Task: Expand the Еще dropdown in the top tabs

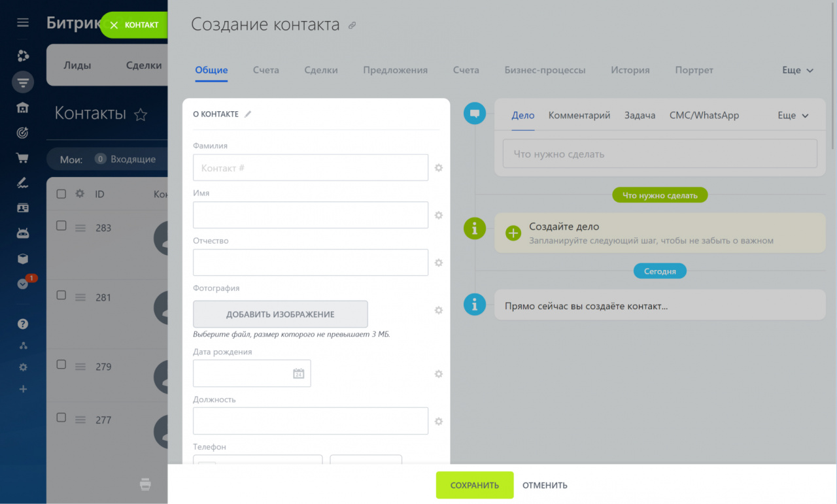Action: click(x=798, y=70)
